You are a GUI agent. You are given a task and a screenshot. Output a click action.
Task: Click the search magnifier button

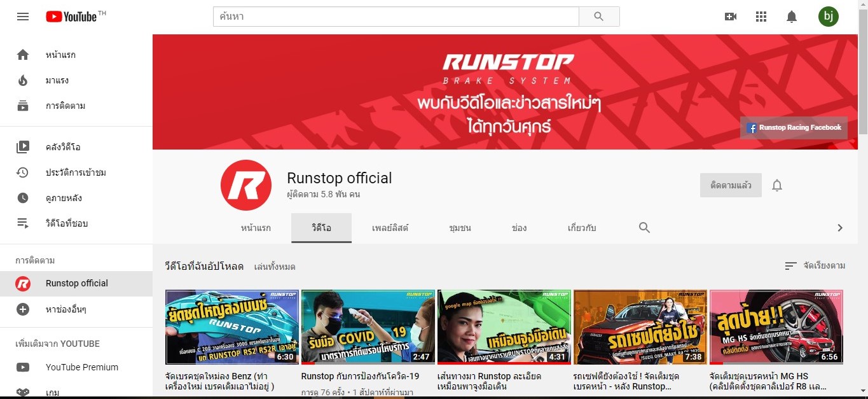[599, 17]
